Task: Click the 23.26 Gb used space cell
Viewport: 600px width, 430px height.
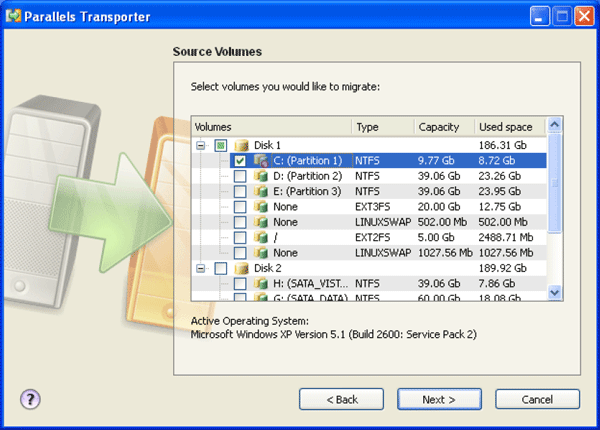Action: (x=500, y=176)
